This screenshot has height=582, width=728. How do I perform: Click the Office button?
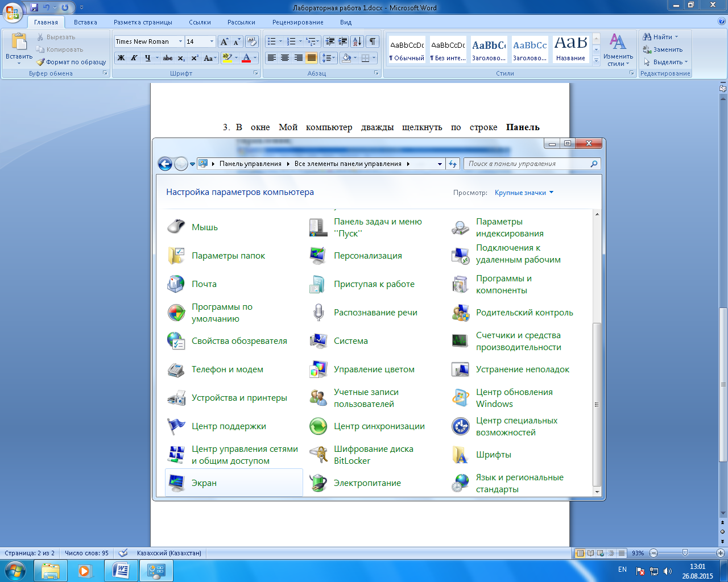pos(13,11)
